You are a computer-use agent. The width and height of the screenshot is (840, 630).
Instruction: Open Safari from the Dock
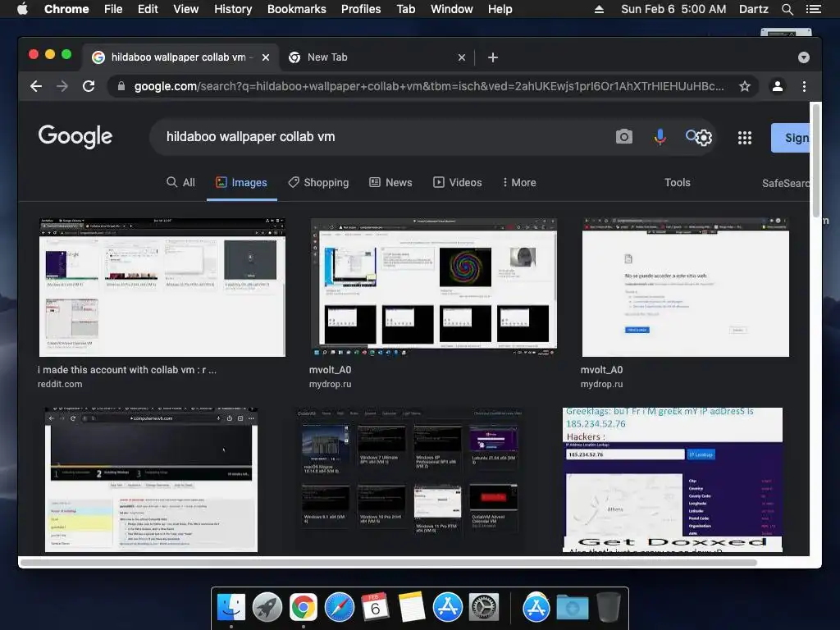point(339,608)
